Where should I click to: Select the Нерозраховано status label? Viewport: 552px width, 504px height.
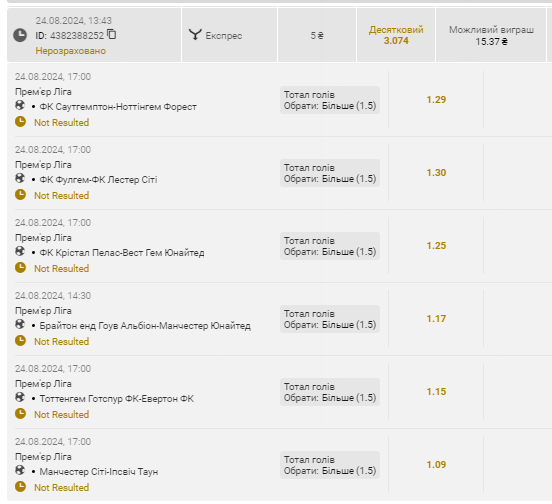70,51
